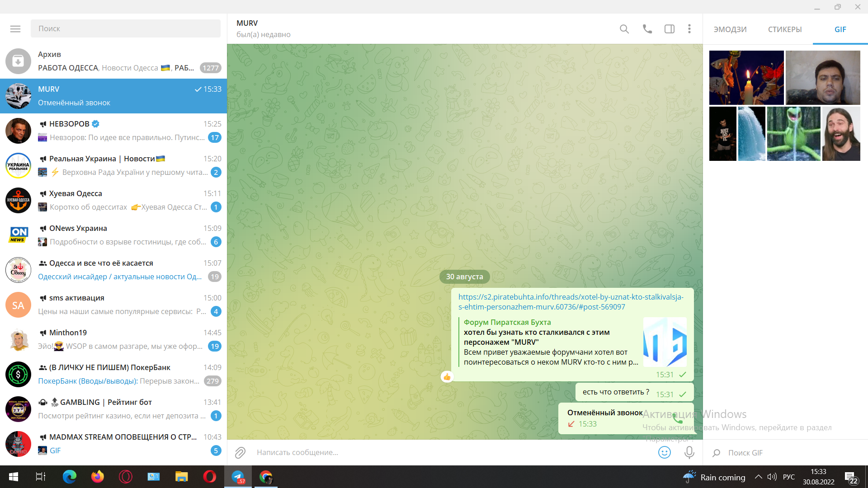Switch to the ЭМОДЗИ tab
868x488 pixels.
[x=730, y=29]
